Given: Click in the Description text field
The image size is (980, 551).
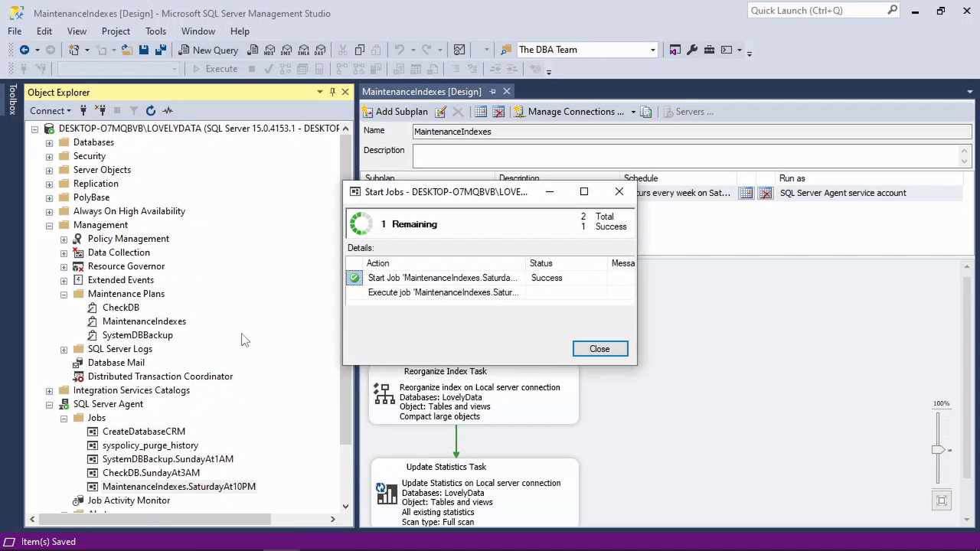Looking at the screenshot, I should coord(687,156).
